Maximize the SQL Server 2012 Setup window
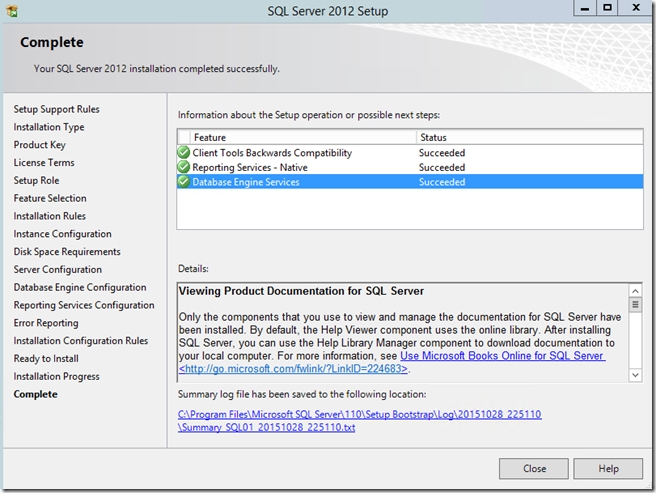The height and width of the screenshot is (493, 656). click(x=607, y=8)
